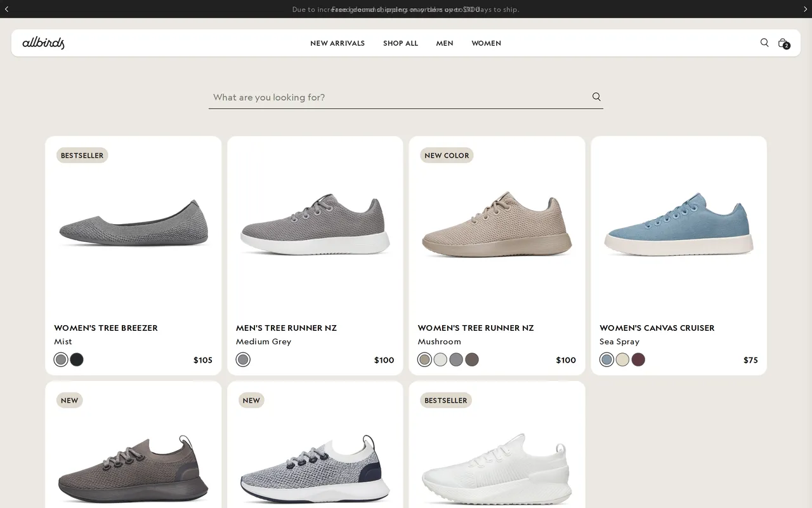Click the $75 price
This screenshot has height=508, width=812.
(750, 360)
